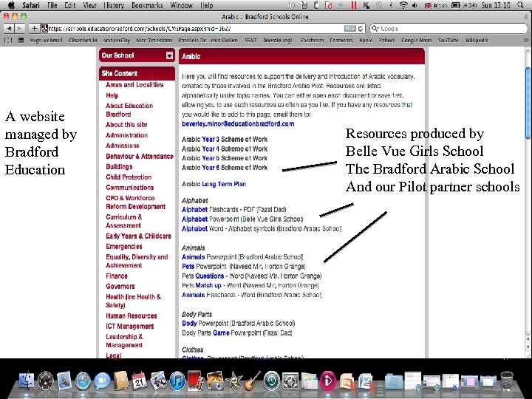Image resolution: width=532 pixels, height=399 pixels.
Task: Open the Google search magnifier dropdown
Action: tap(375, 29)
